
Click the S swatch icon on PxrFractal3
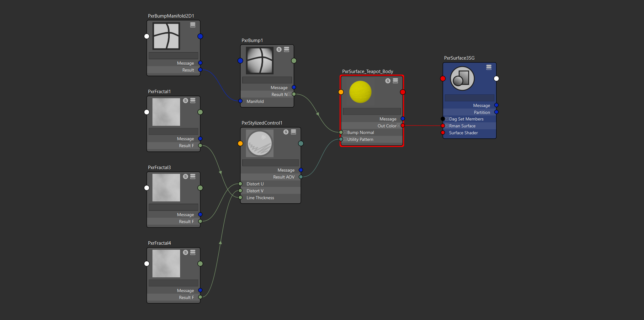pyautogui.click(x=185, y=177)
